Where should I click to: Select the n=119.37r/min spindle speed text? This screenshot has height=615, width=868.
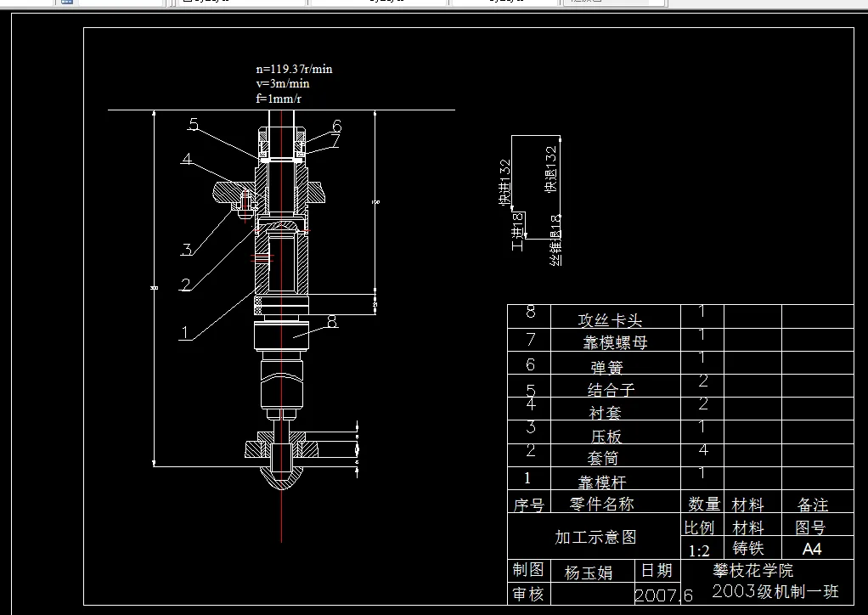pos(294,69)
